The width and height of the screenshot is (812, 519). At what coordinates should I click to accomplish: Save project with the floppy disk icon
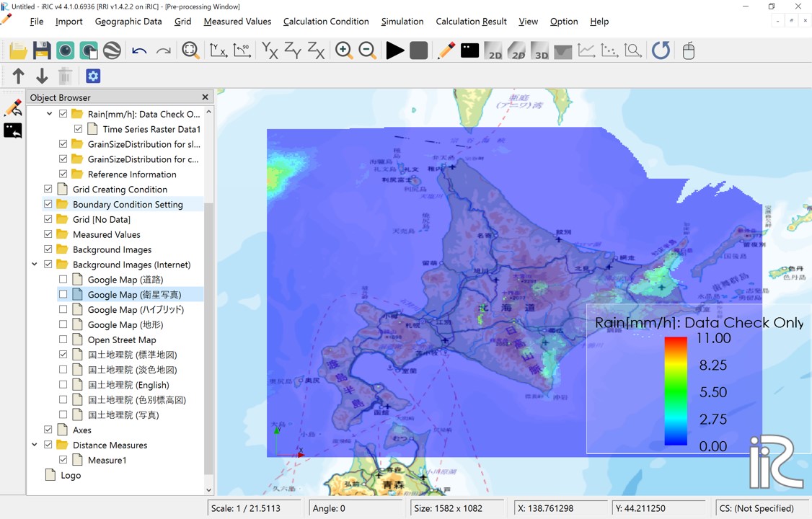coord(42,50)
